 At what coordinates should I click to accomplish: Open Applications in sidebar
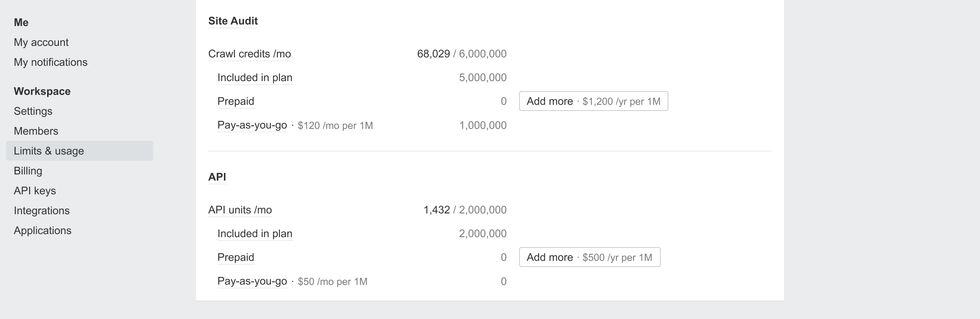pyautogui.click(x=42, y=230)
